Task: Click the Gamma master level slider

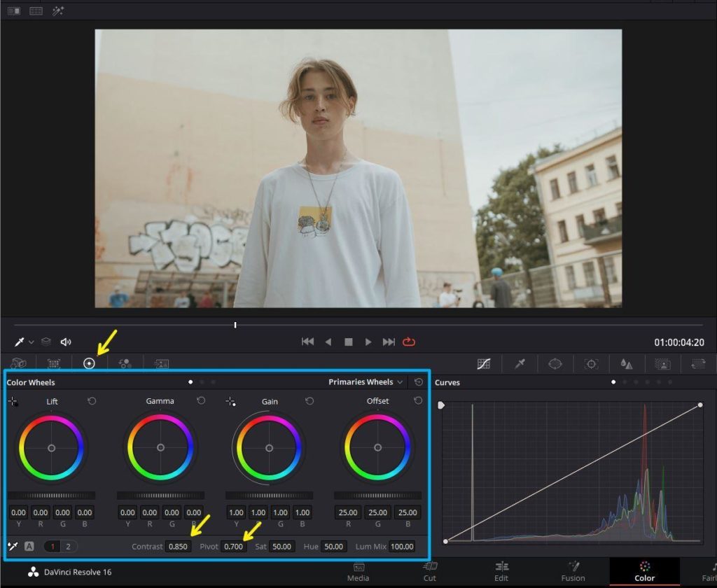Action: [160, 495]
